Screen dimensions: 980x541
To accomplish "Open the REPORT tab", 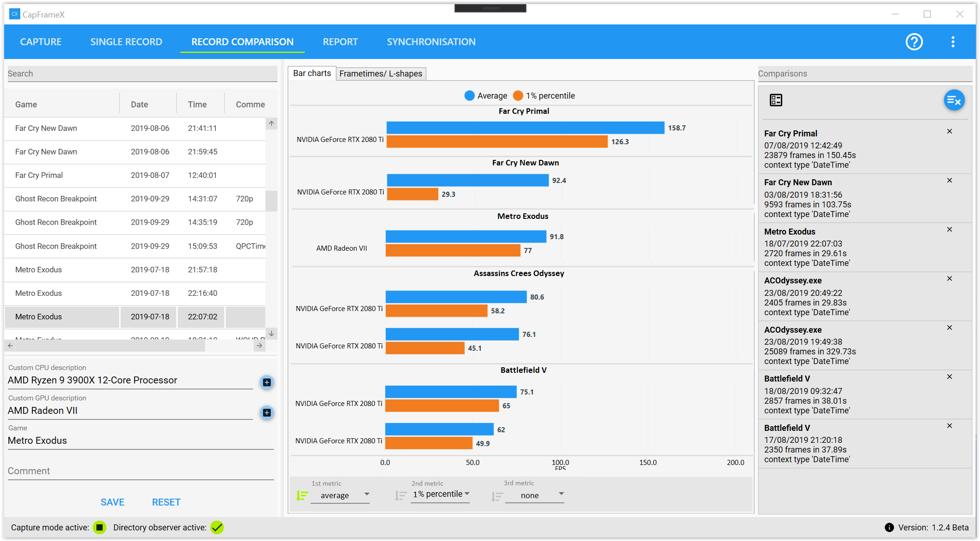I will point(340,42).
